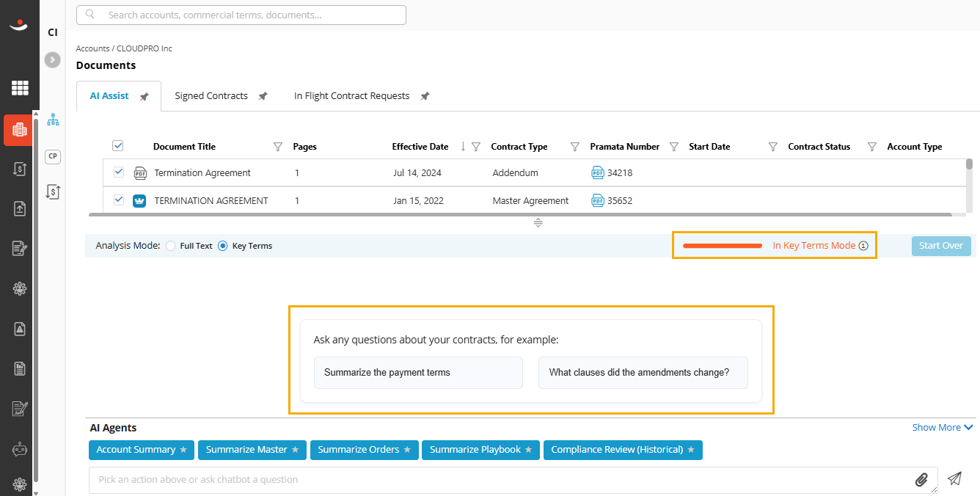980x496 pixels.
Task: Expand the collapsed side panel arrow
Action: pyautogui.click(x=52, y=60)
